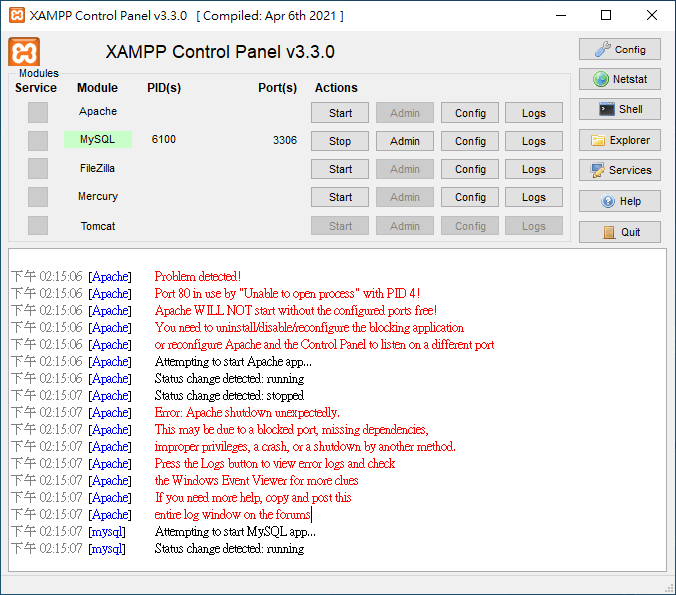Open Help with question icon

click(620, 201)
